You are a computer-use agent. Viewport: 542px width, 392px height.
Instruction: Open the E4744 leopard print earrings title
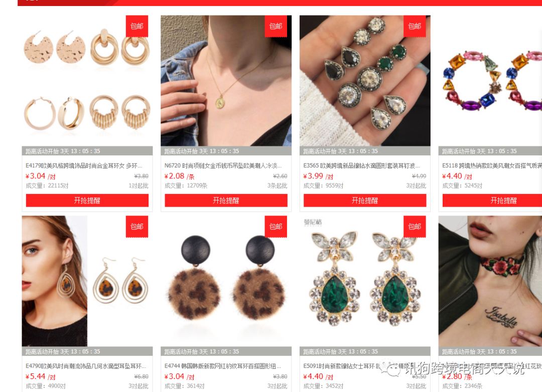click(223, 366)
